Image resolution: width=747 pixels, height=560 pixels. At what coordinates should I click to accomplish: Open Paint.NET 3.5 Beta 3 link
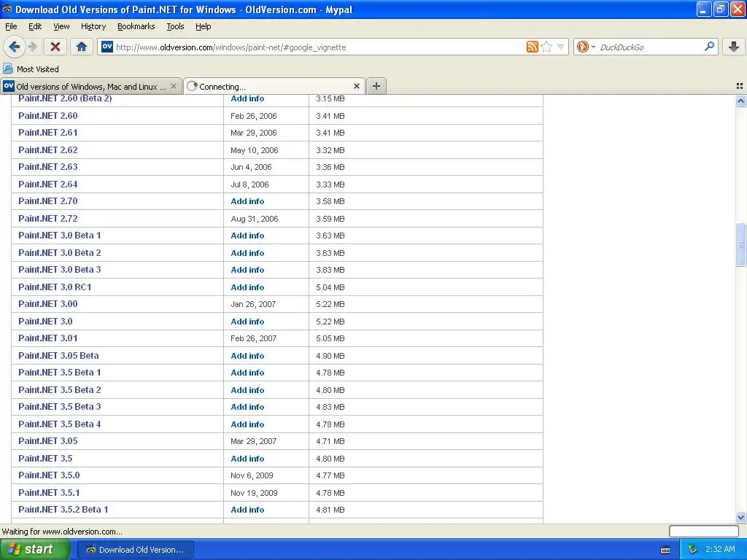(60, 407)
